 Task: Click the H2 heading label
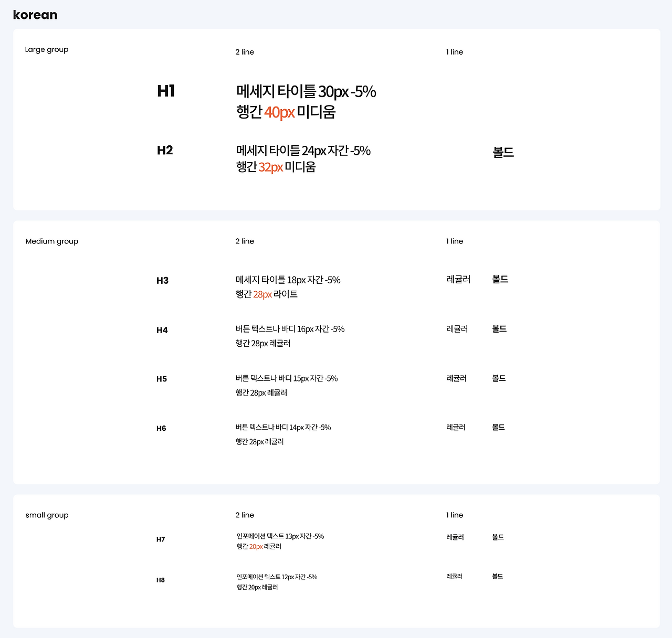[x=165, y=150]
